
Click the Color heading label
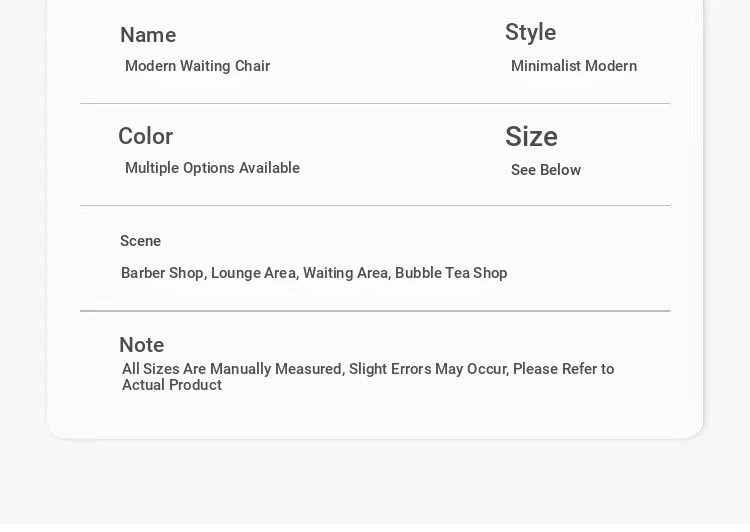pos(146,137)
